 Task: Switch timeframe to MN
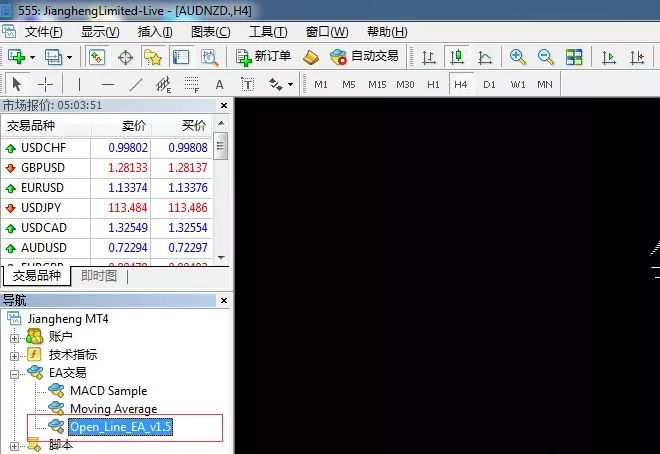[x=545, y=85]
